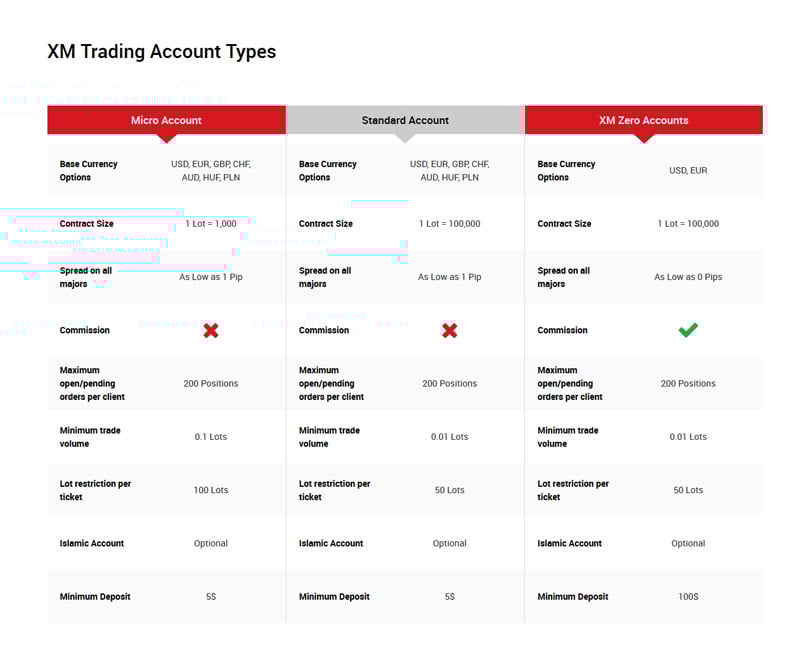Click Standard Account '0.01 Lots' value
This screenshot has height=659, width=808.
tap(449, 436)
